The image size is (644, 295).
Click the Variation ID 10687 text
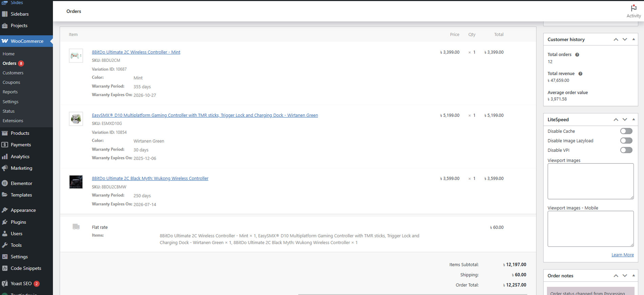[x=109, y=69]
